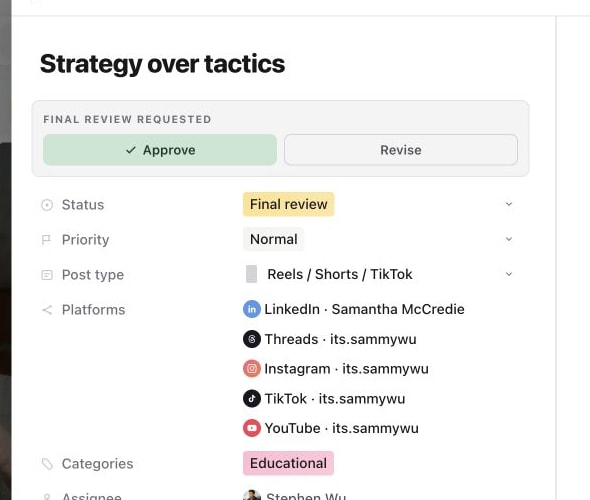
Task: Click the Educational category tag
Action: click(288, 463)
